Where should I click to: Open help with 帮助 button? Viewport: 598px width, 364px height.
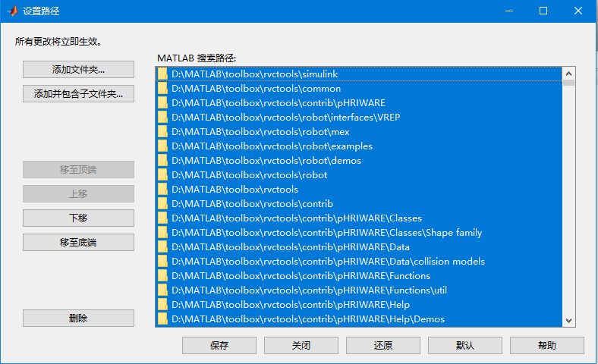point(547,345)
